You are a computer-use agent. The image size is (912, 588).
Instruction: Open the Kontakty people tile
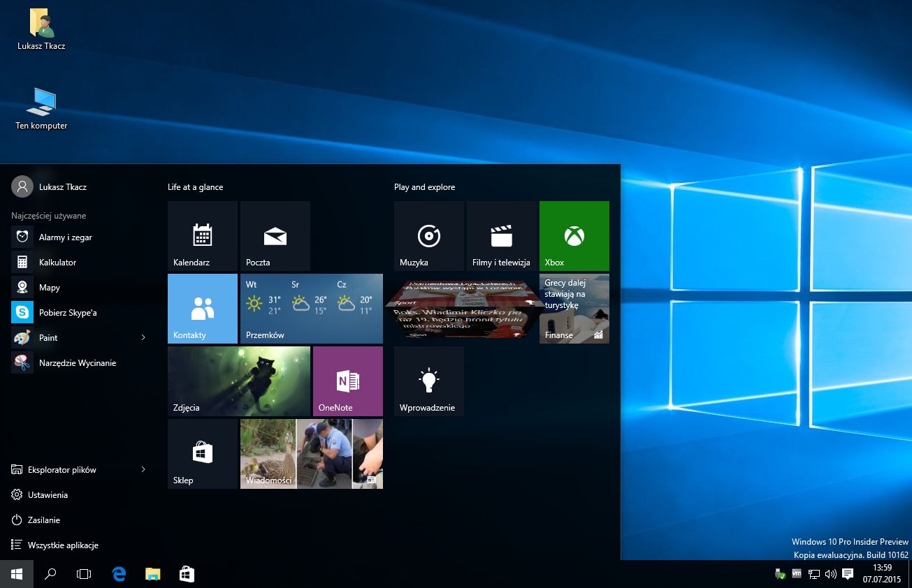202,309
